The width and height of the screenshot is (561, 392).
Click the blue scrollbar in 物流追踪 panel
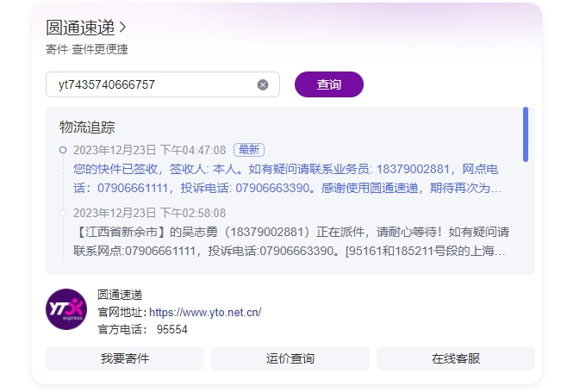[525, 134]
